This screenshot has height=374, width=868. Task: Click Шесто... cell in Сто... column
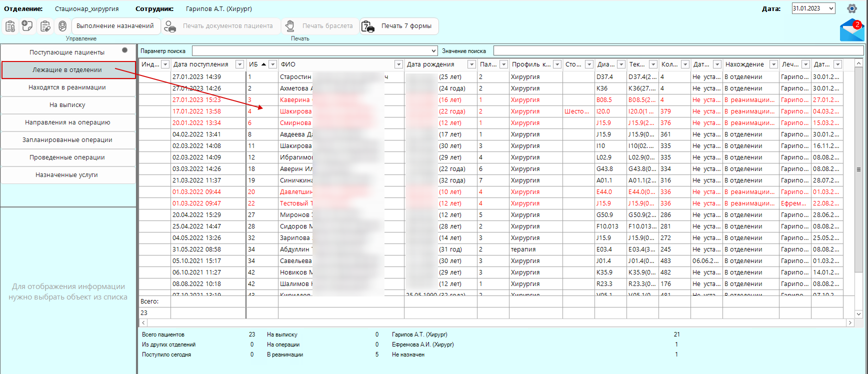click(578, 111)
